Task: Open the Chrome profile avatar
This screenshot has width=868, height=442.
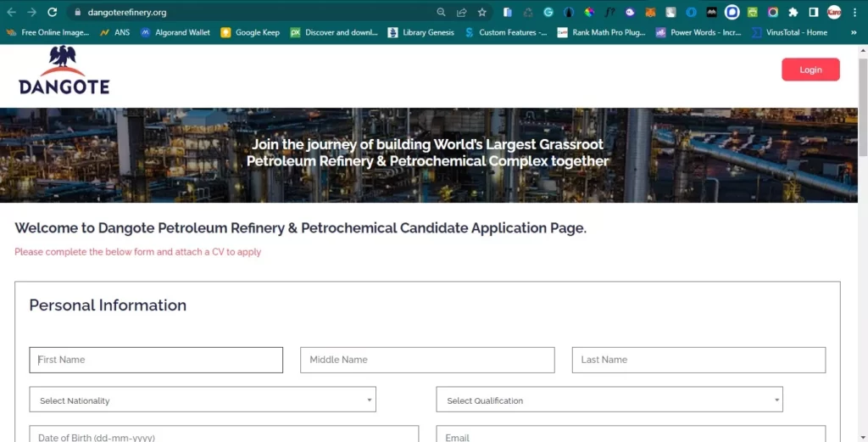Action: [x=834, y=12]
